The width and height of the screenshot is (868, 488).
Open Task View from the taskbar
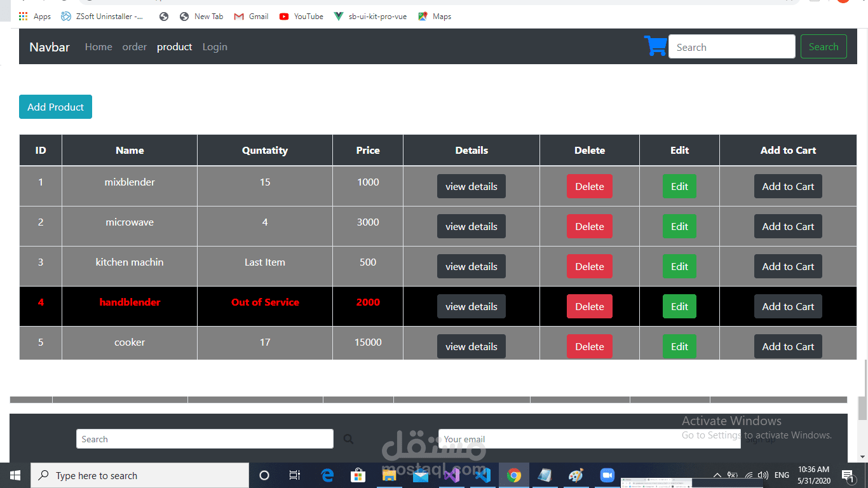click(x=295, y=475)
